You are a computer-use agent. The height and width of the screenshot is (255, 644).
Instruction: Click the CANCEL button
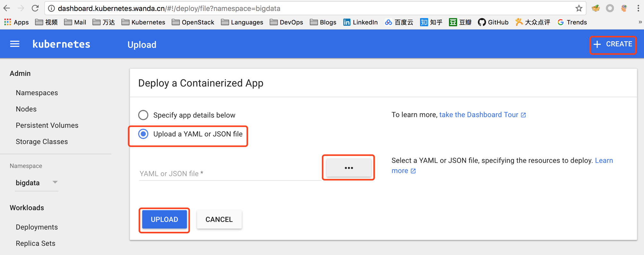219,219
